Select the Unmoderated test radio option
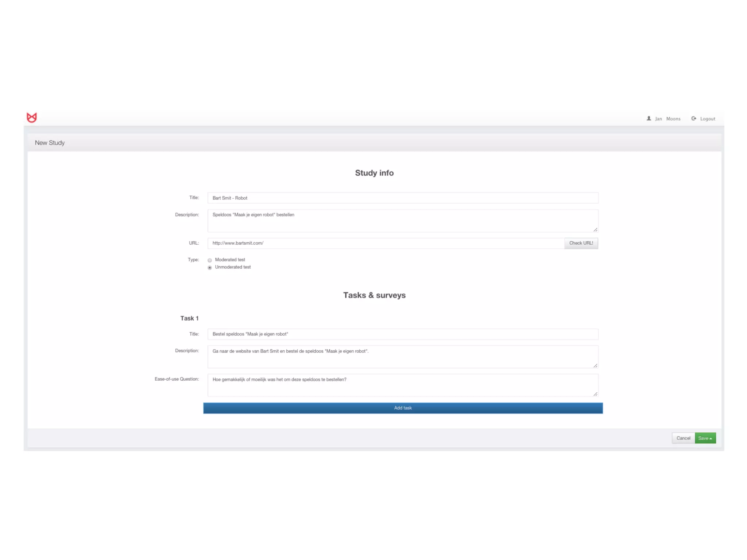Image resolution: width=747 pixels, height=560 pixels. pyautogui.click(x=210, y=268)
